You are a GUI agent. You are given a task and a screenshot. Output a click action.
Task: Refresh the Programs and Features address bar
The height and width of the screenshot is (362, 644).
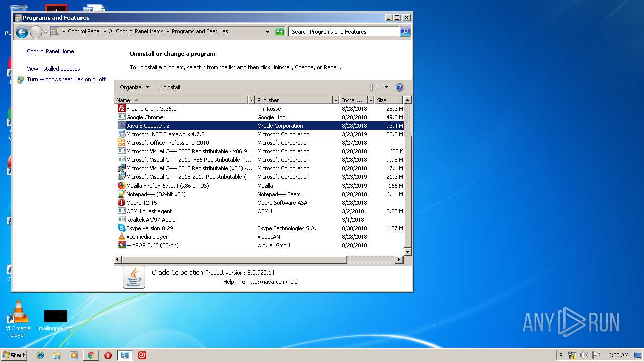(x=280, y=32)
